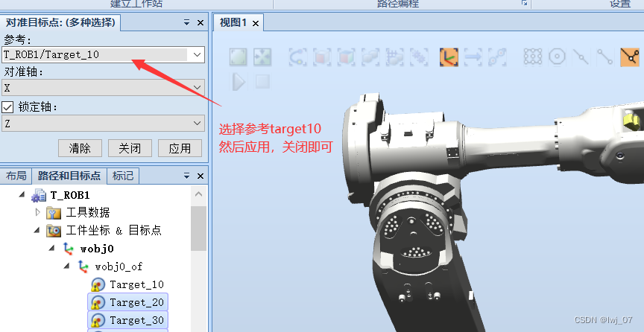
Task: Activate the Curve selection level icon
Action: (x=297, y=57)
